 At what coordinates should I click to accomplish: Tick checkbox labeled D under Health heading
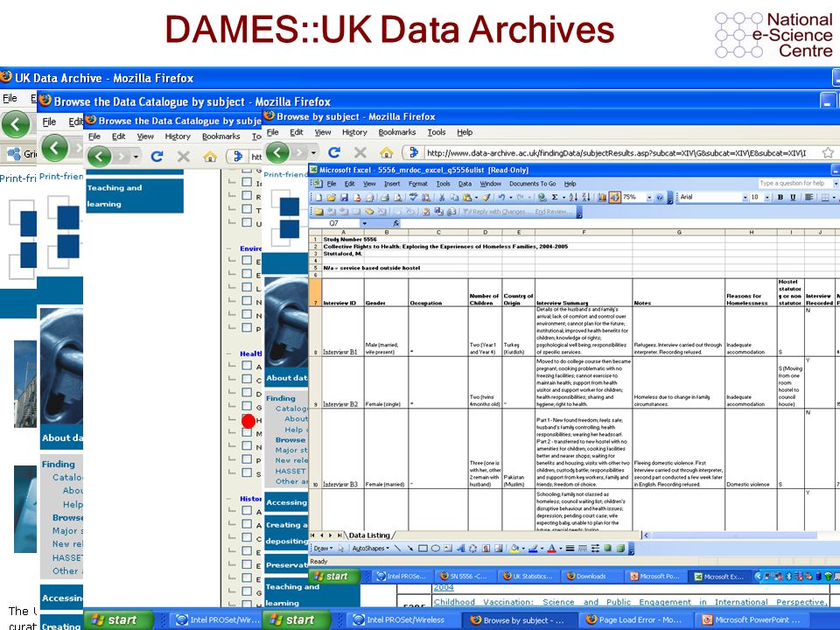247,392
